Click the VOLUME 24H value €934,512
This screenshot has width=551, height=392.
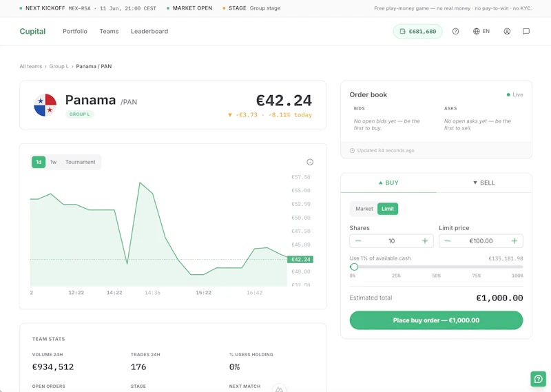point(53,367)
